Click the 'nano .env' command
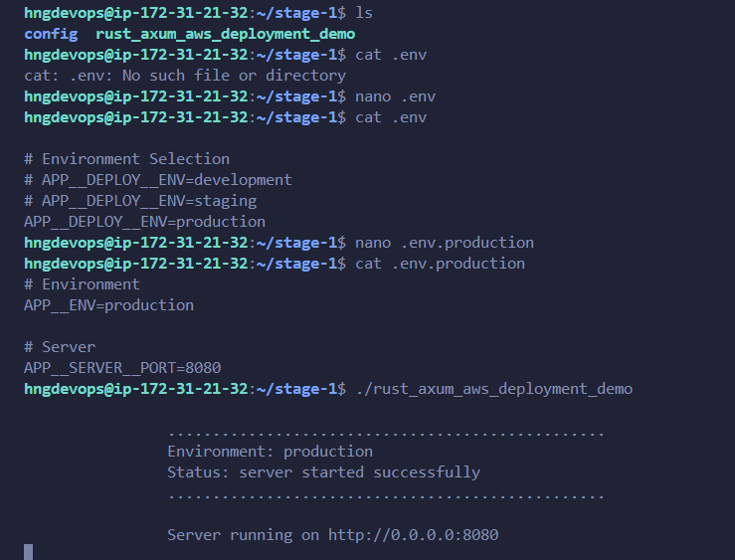Image resolution: width=735 pixels, height=560 pixels. [396, 96]
